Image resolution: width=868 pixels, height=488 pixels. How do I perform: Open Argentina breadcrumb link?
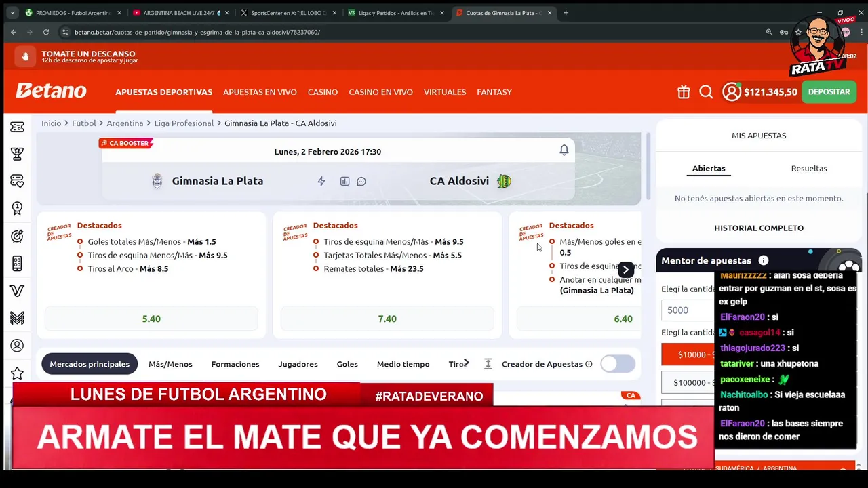click(x=125, y=123)
